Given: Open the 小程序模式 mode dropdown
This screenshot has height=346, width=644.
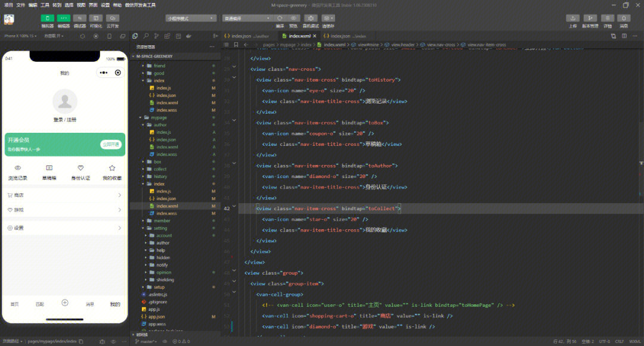Looking at the screenshot, I should pos(191,18).
